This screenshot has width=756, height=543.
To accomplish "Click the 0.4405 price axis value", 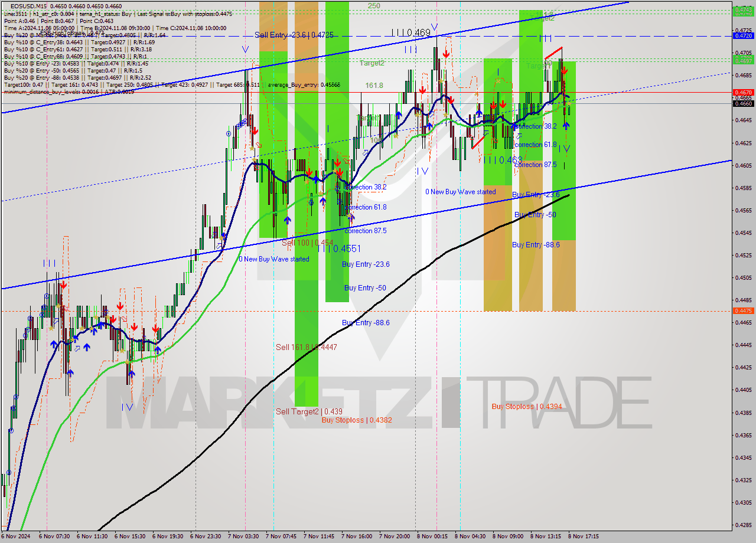I will point(742,390).
